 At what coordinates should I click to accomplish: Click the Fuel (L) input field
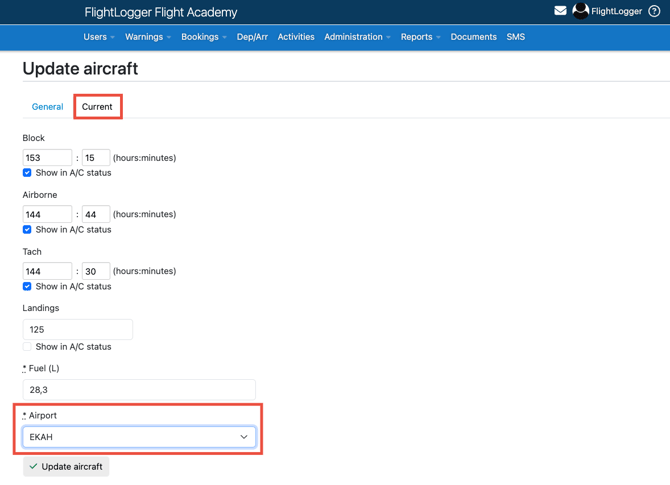coord(139,390)
